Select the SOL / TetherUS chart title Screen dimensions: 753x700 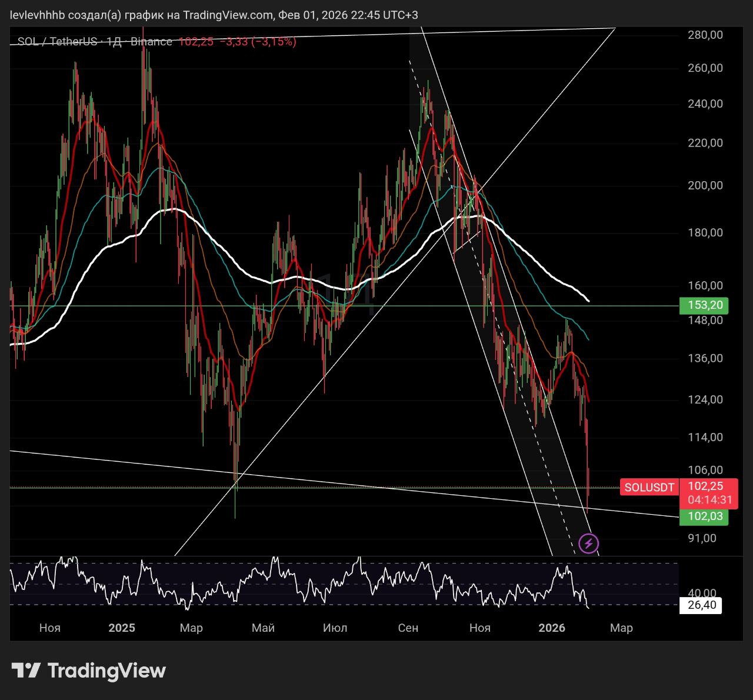tap(56, 42)
